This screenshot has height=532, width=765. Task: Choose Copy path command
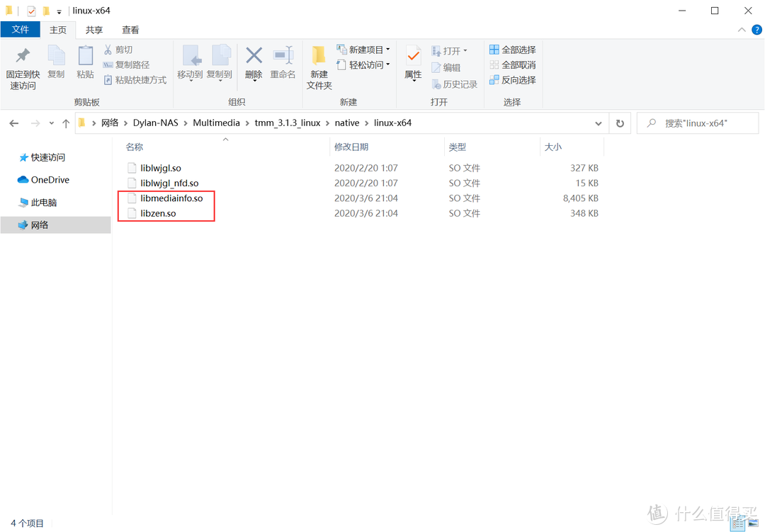pyautogui.click(x=126, y=65)
